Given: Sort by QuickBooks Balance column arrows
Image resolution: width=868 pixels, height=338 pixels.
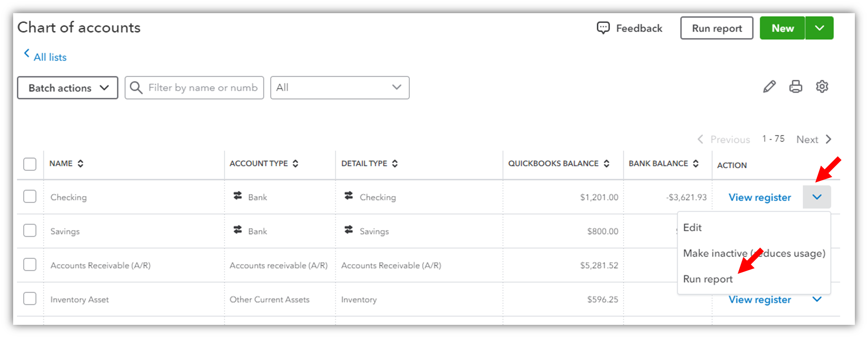Looking at the screenshot, I should pyautogui.click(x=606, y=164).
